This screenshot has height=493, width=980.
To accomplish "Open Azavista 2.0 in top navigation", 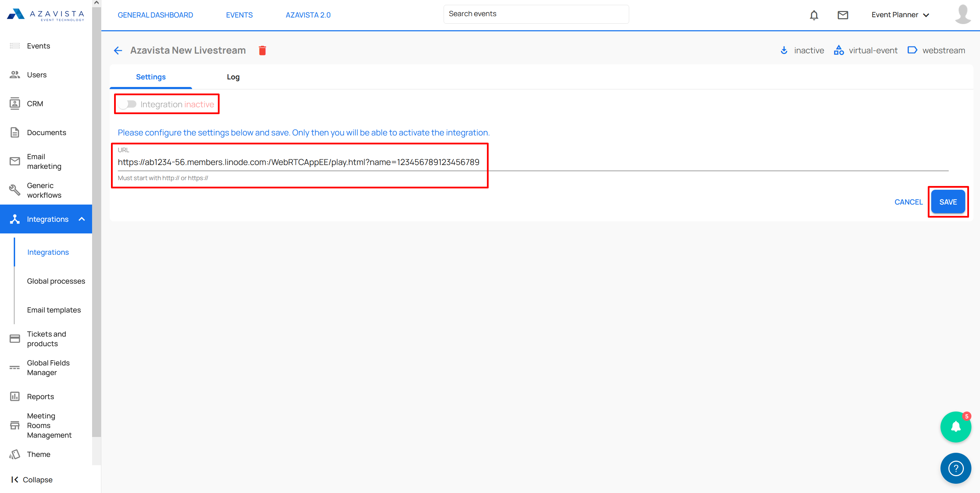I will [x=308, y=15].
